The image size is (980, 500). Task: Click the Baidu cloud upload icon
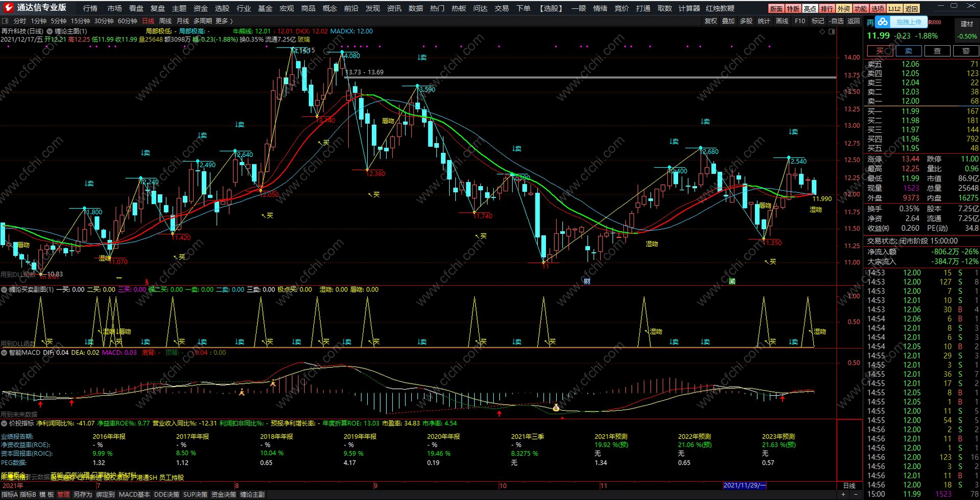tap(883, 22)
